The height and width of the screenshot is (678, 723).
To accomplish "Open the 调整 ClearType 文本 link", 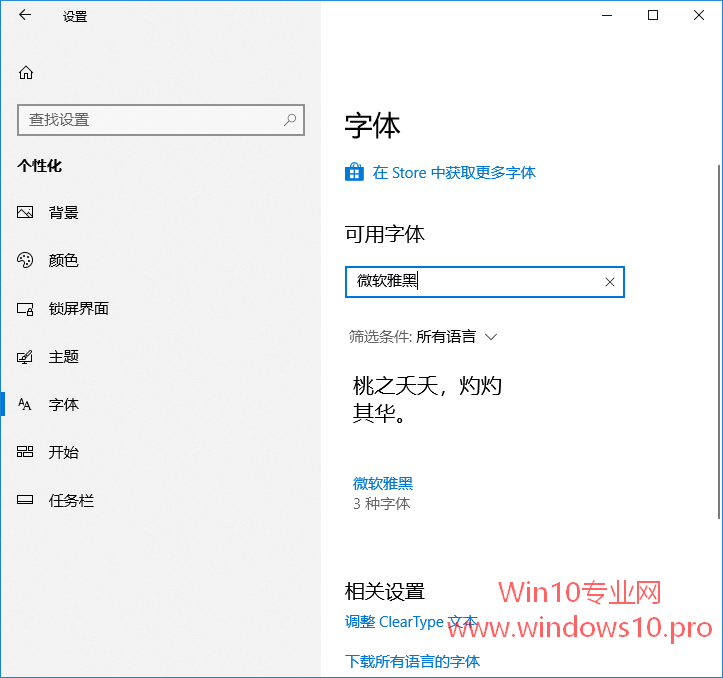I will [x=411, y=622].
